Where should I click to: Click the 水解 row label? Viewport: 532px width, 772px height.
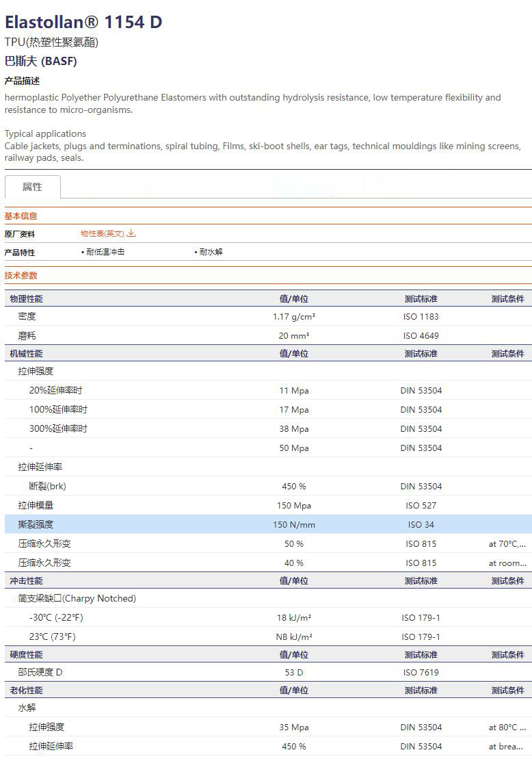[x=27, y=708]
